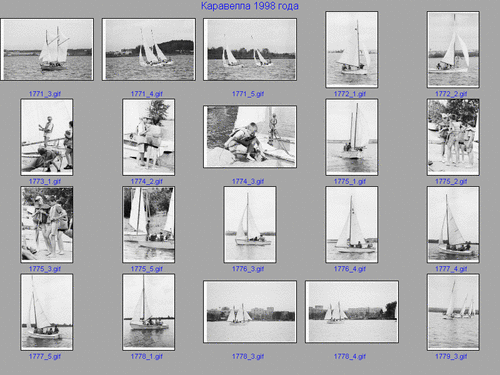Open the 1772_2.gif link

(451, 94)
